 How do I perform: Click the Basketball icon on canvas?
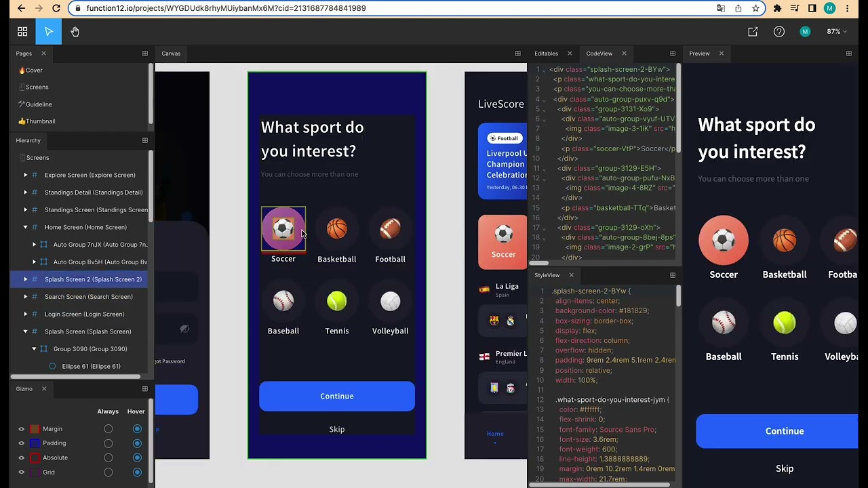[x=337, y=229]
